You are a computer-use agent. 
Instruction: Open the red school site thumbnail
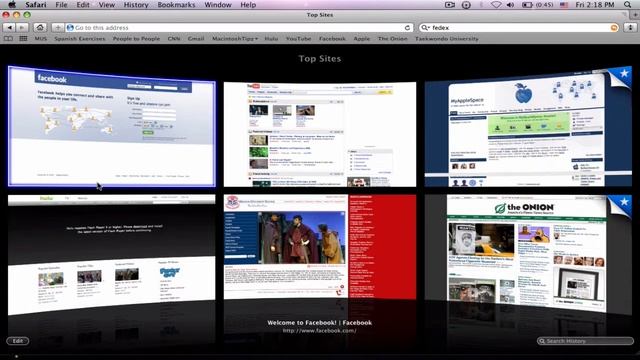coord(320,247)
